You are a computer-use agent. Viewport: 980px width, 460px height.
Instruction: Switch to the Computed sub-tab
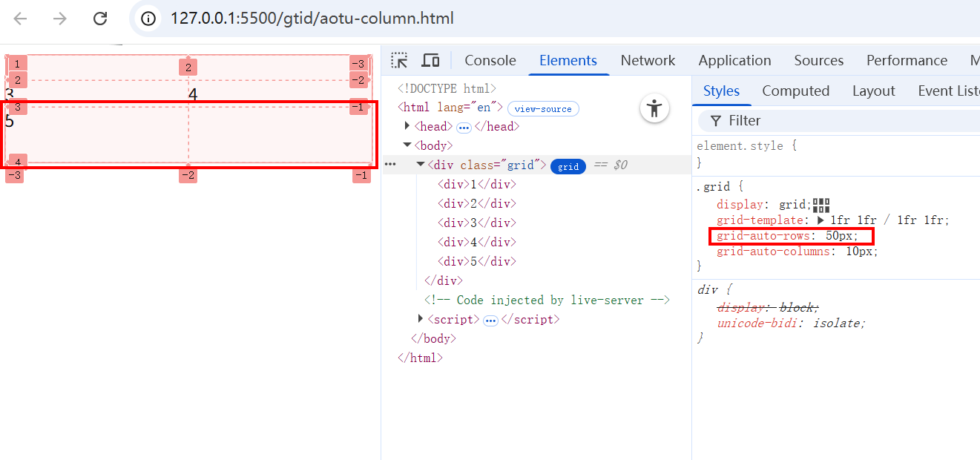point(795,91)
